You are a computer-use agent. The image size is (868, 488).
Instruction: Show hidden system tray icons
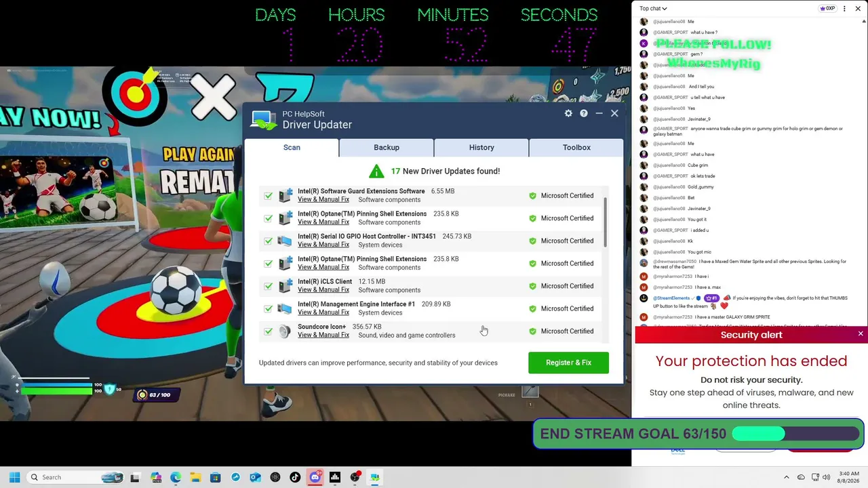coord(787,477)
